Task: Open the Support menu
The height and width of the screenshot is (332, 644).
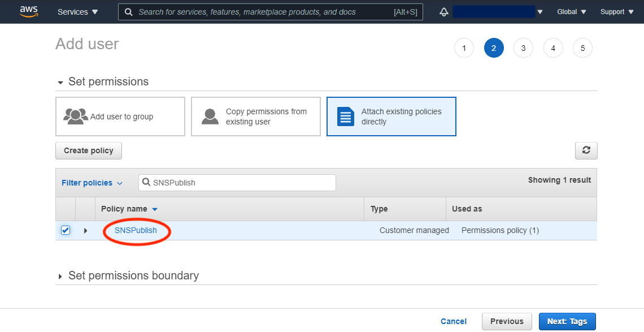Action: tap(616, 11)
